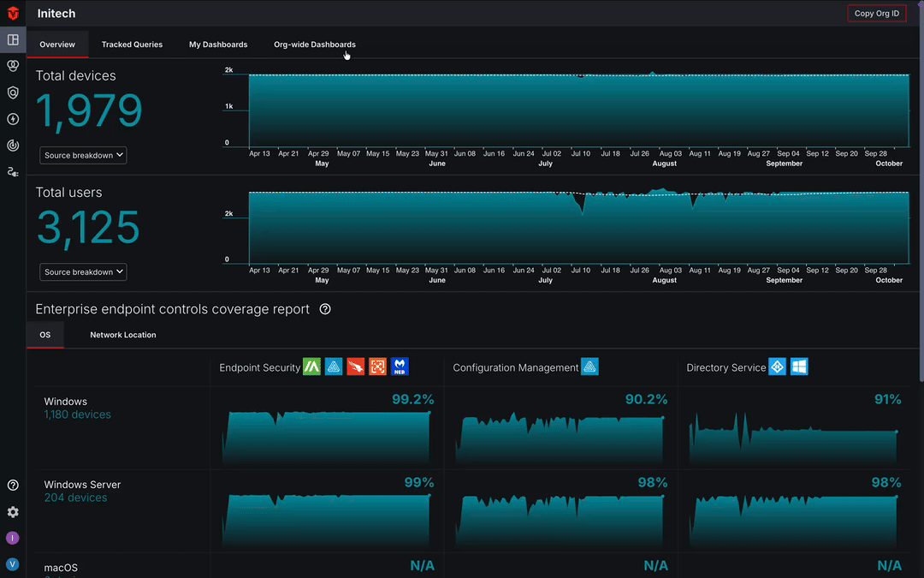Click the CrowdStrike falcon icon under Endpoint Security

coord(356,366)
